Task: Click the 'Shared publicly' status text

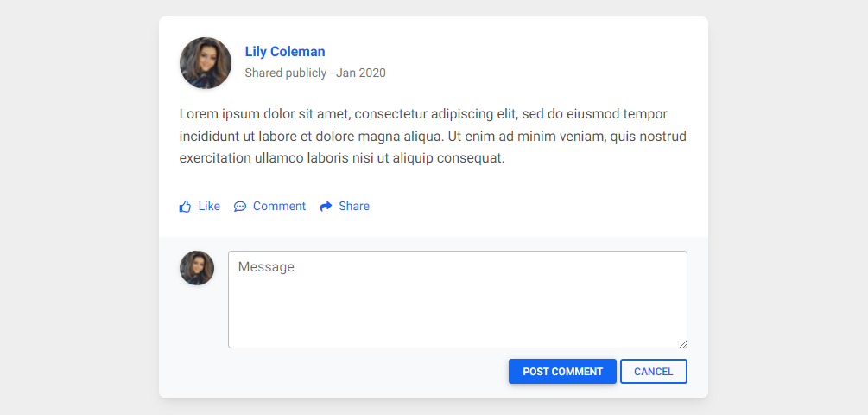Action: click(286, 73)
